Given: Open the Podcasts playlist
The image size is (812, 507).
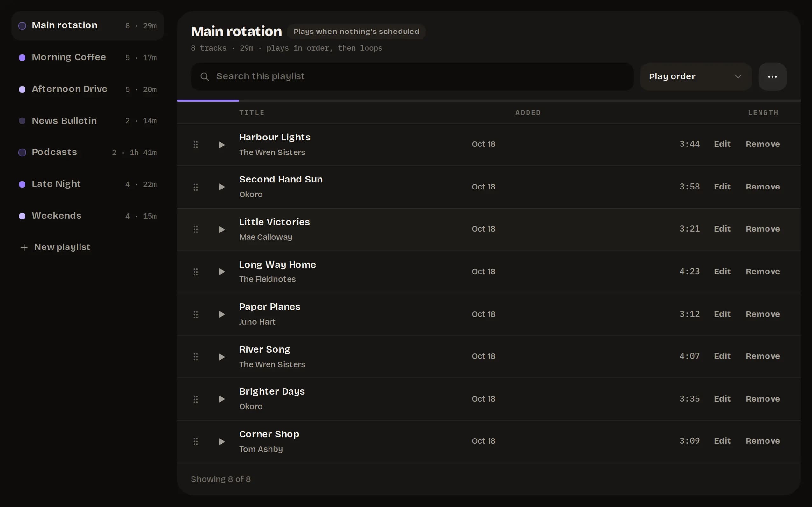Looking at the screenshot, I should (87, 153).
